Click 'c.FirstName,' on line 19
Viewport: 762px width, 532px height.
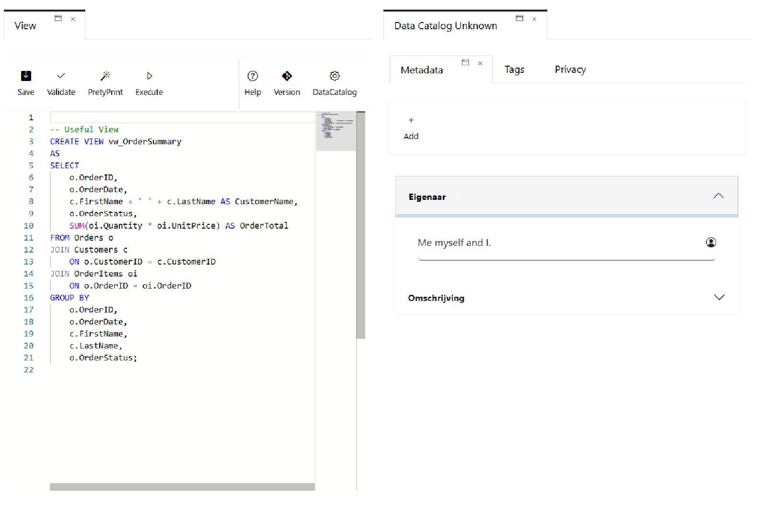pyautogui.click(x=98, y=334)
